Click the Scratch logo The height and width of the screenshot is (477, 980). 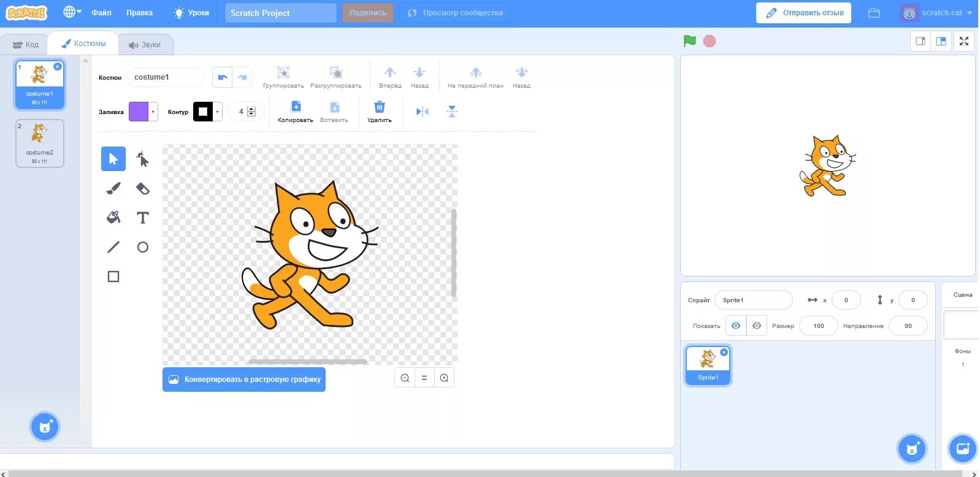coord(27,13)
